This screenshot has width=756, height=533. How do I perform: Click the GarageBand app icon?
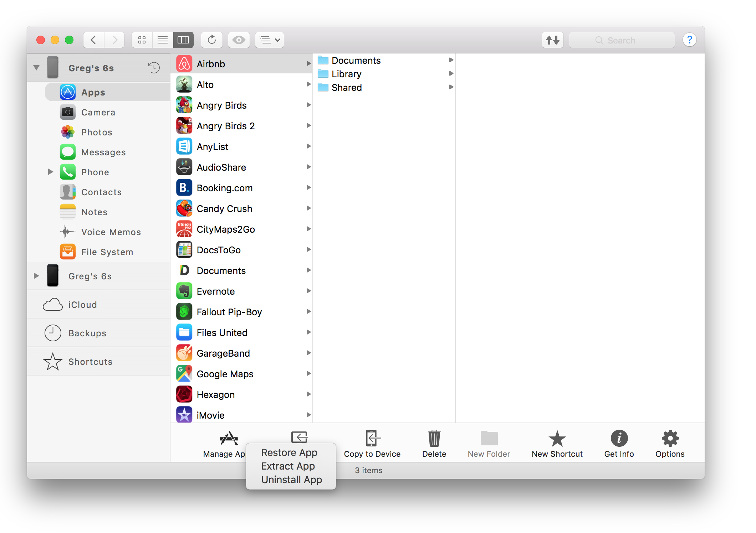tap(185, 353)
